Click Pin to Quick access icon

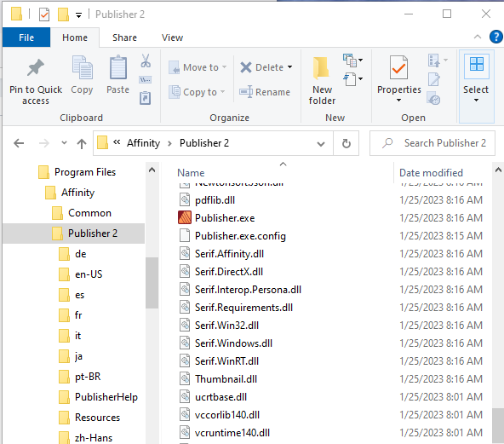pos(36,67)
